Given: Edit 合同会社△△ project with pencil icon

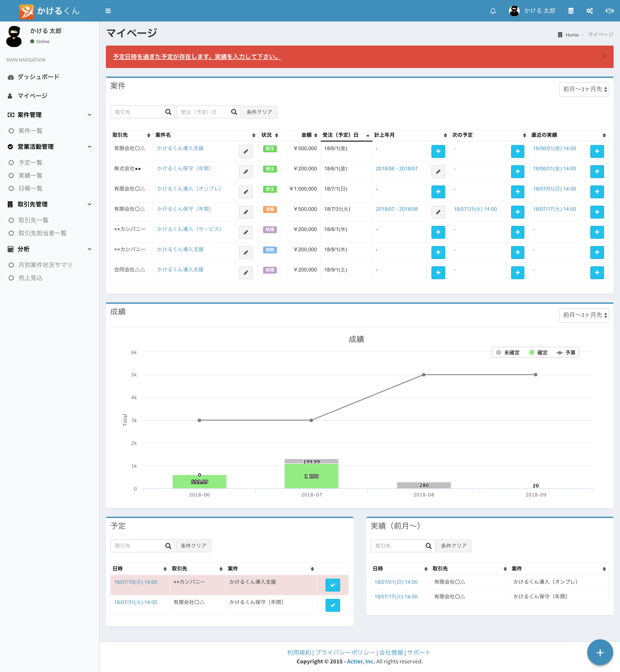Looking at the screenshot, I should [x=246, y=273].
